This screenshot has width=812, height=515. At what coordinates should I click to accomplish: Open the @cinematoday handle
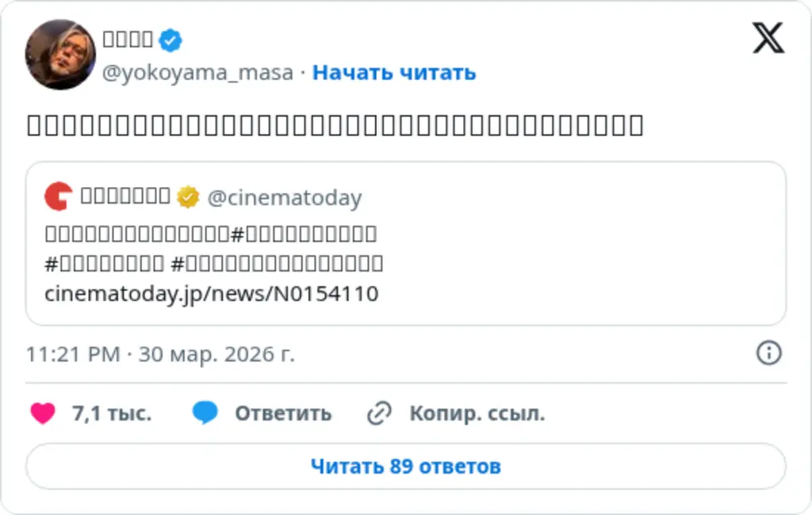point(284,197)
